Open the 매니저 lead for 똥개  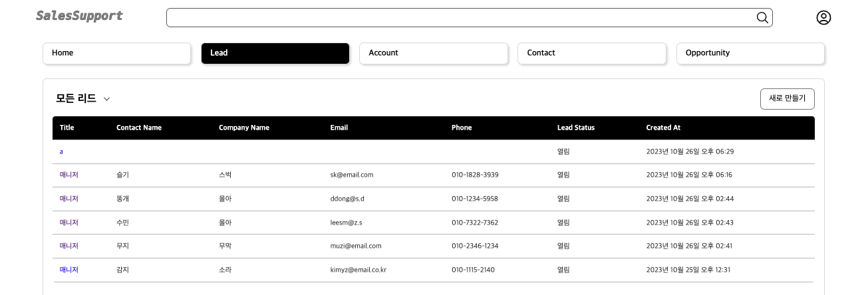tap(69, 199)
